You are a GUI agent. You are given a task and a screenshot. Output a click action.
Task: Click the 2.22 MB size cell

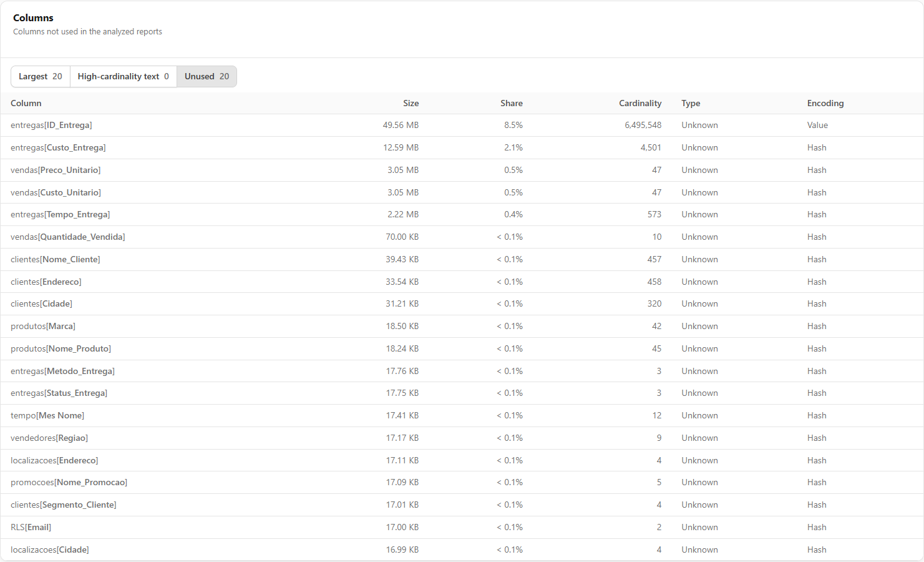coord(403,214)
